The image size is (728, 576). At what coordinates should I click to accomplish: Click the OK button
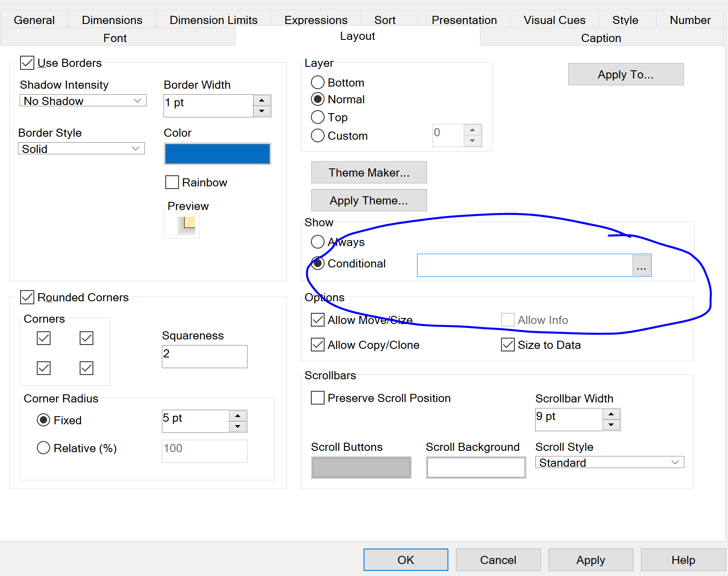point(406,560)
